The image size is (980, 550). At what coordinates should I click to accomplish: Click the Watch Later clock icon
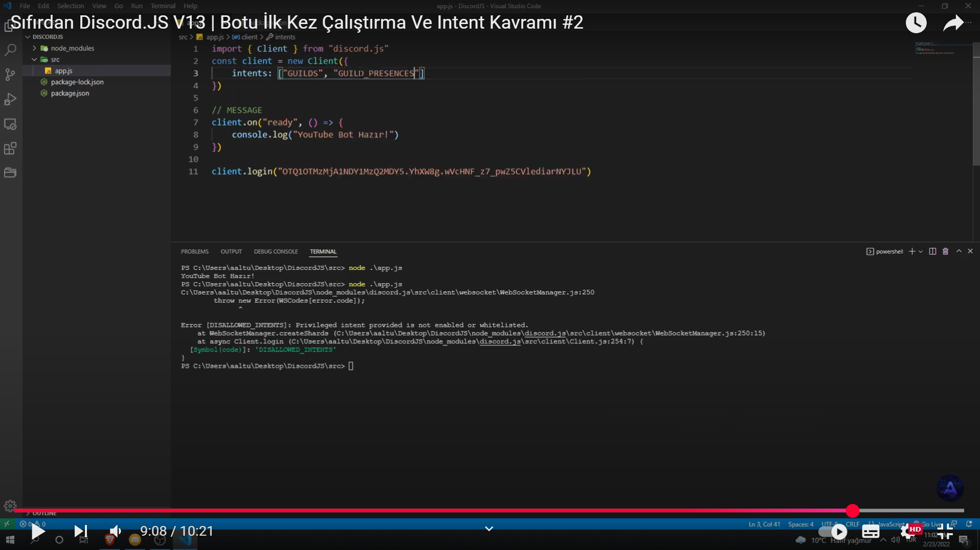click(x=916, y=23)
